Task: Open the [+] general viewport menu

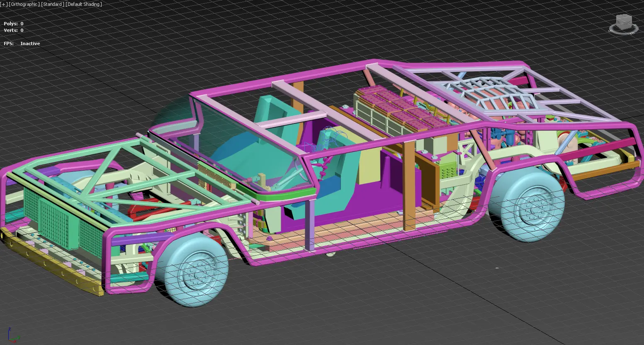Action: click(4, 4)
